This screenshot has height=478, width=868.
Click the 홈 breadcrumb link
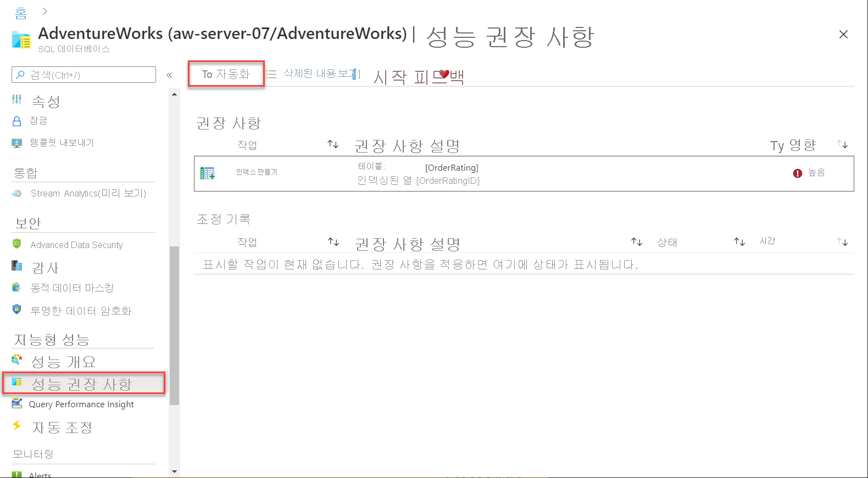(x=20, y=12)
